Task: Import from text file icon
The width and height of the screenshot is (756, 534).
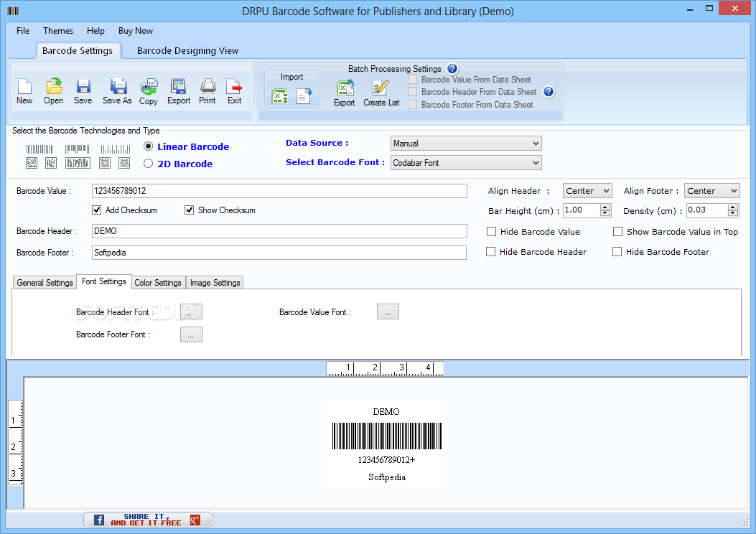Action: click(304, 96)
